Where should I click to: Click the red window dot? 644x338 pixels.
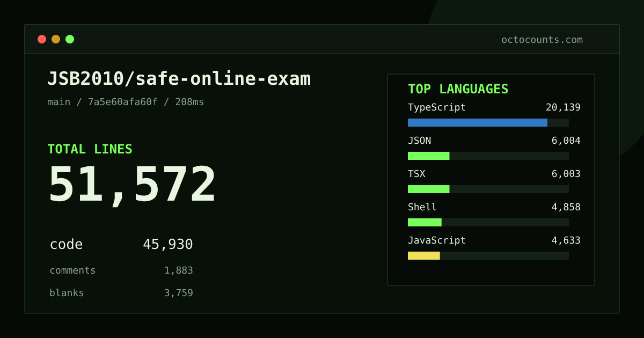click(42, 39)
